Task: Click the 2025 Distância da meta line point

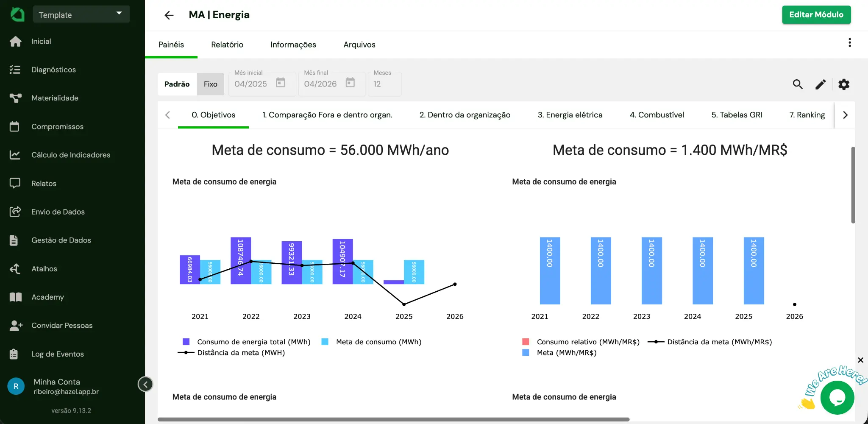Action: pos(404,304)
